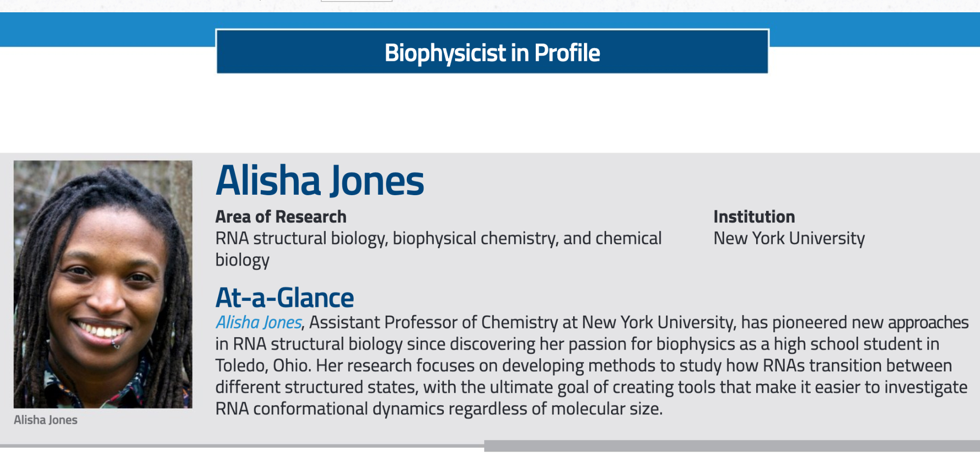The width and height of the screenshot is (980, 469).
Task: Click the "At-a-Glance" section heading
Action: point(285,298)
